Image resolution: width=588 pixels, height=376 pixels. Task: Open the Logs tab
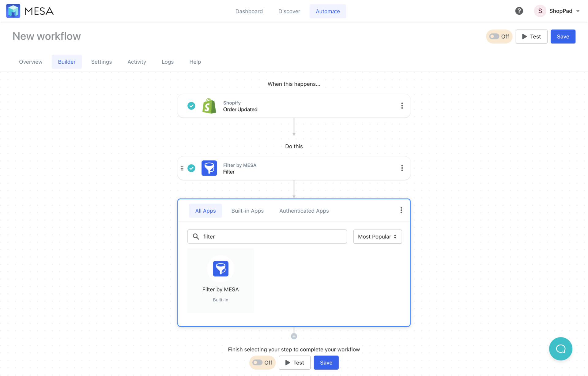click(168, 61)
